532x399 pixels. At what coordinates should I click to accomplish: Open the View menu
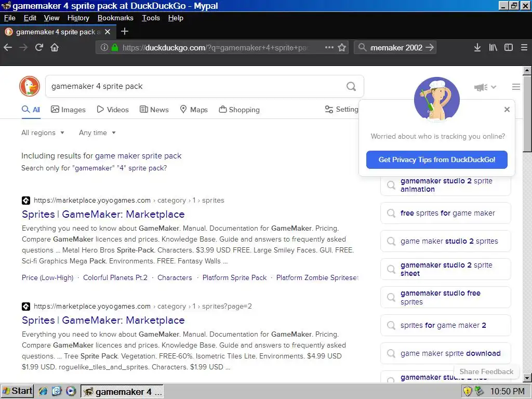point(51,18)
